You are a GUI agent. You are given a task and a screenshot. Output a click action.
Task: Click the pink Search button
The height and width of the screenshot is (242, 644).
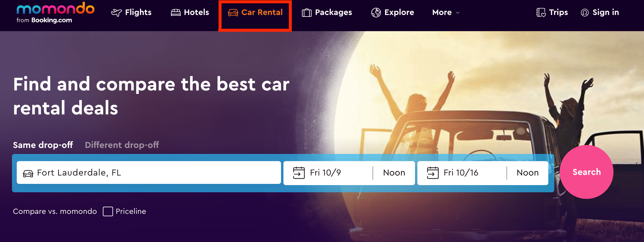[587, 172]
